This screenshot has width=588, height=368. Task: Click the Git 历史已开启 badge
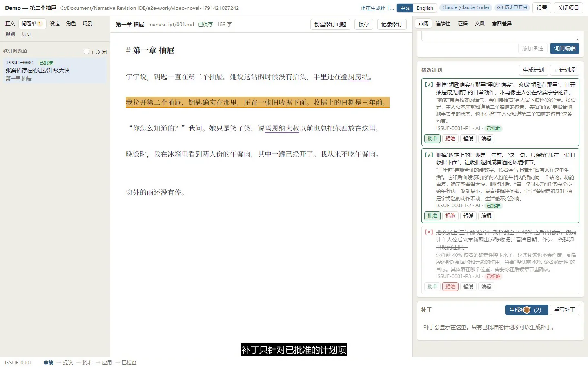coord(512,7)
